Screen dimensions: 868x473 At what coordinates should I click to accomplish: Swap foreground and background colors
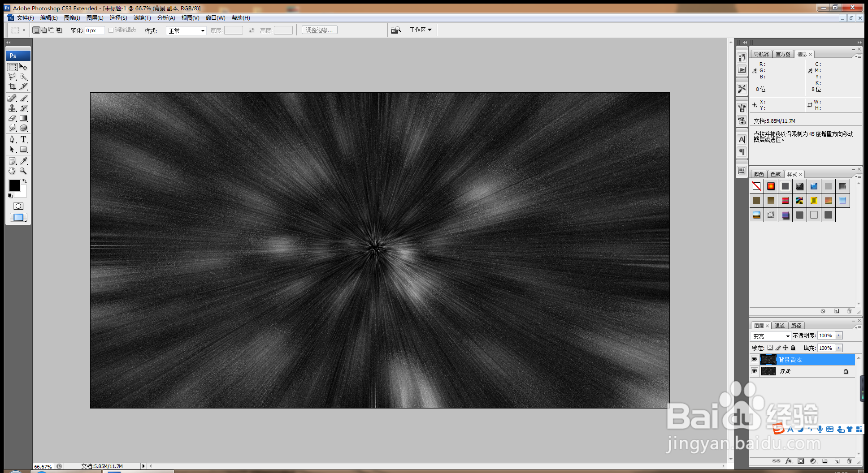click(25, 181)
